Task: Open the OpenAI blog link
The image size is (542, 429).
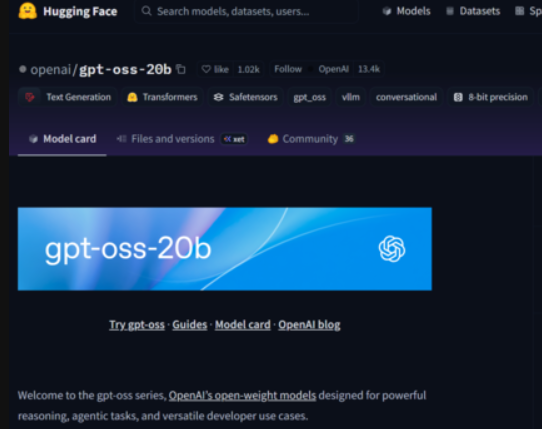Action: (309, 325)
